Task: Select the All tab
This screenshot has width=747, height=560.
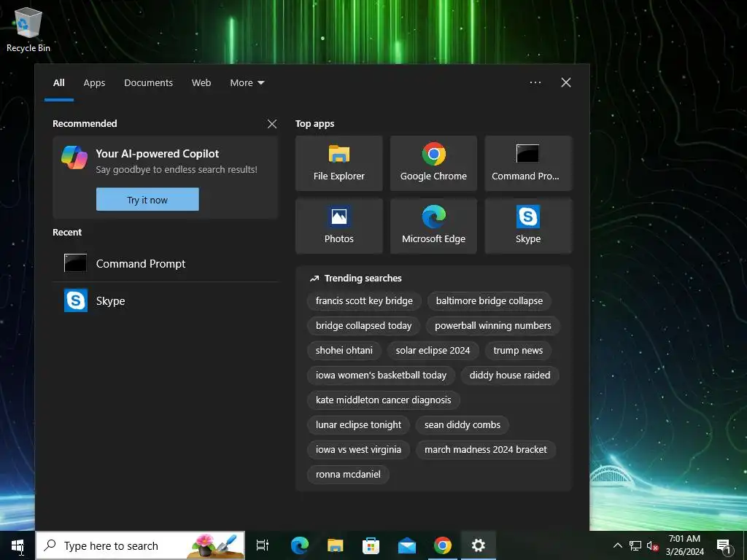Action: pos(59,83)
